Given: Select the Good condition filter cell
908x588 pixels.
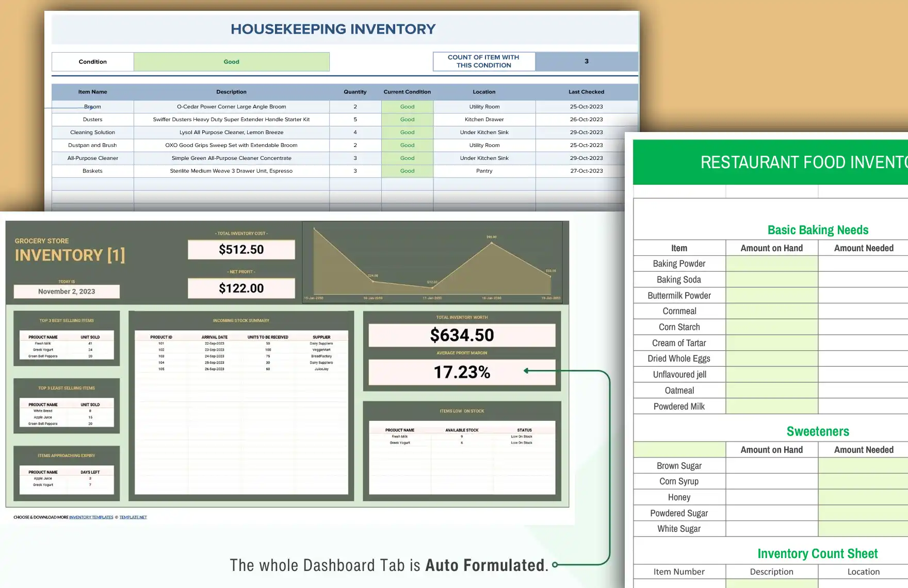Looking at the screenshot, I should (x=231, y=61).
